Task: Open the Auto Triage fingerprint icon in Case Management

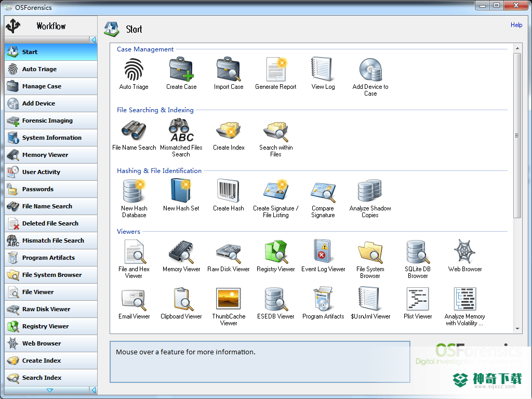Action: pos(134,70)
